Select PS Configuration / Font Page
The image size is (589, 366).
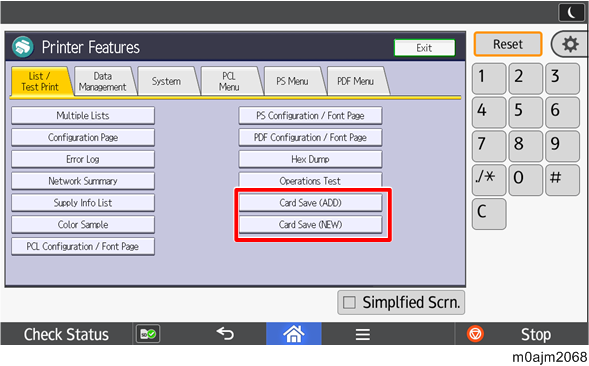310,116
